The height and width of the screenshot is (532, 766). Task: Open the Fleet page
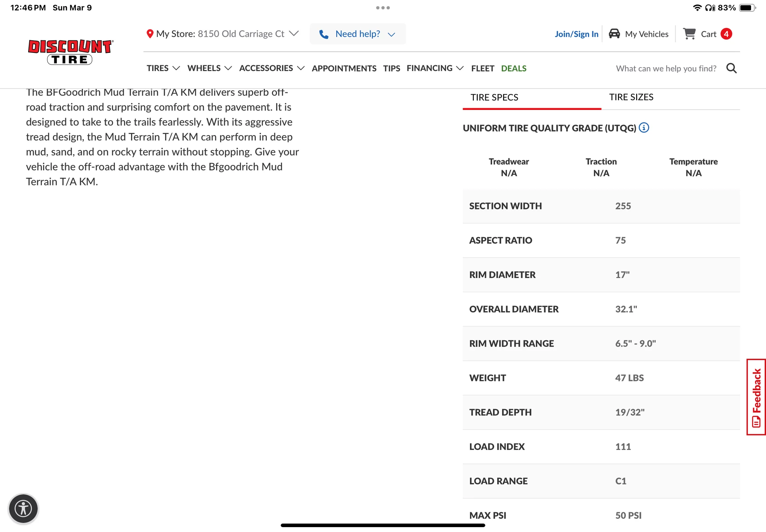pos(483,68)
